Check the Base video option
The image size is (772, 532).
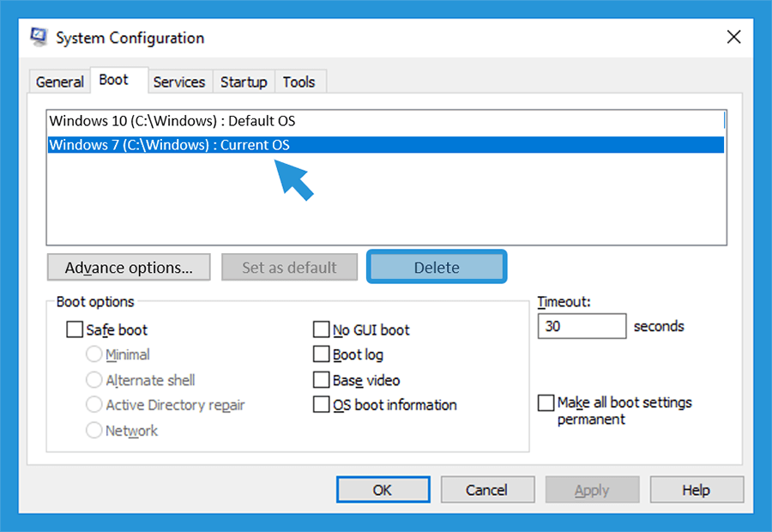[321, 380]
